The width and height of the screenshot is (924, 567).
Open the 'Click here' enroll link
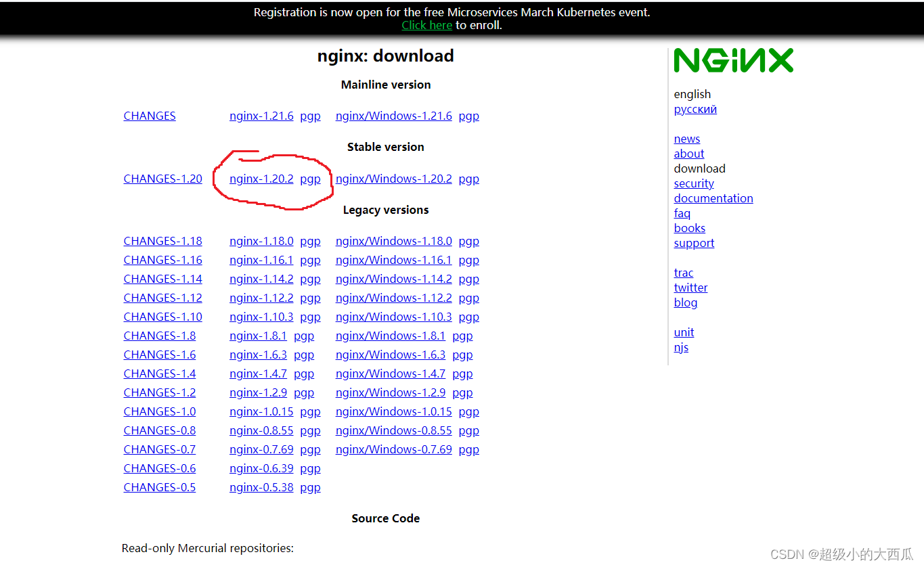click(x=426, y=25)
